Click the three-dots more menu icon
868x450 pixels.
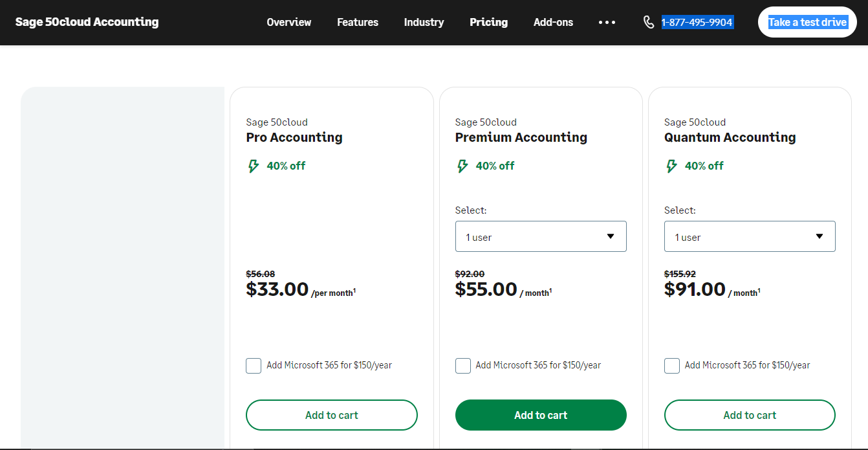[x=607, y=22]
